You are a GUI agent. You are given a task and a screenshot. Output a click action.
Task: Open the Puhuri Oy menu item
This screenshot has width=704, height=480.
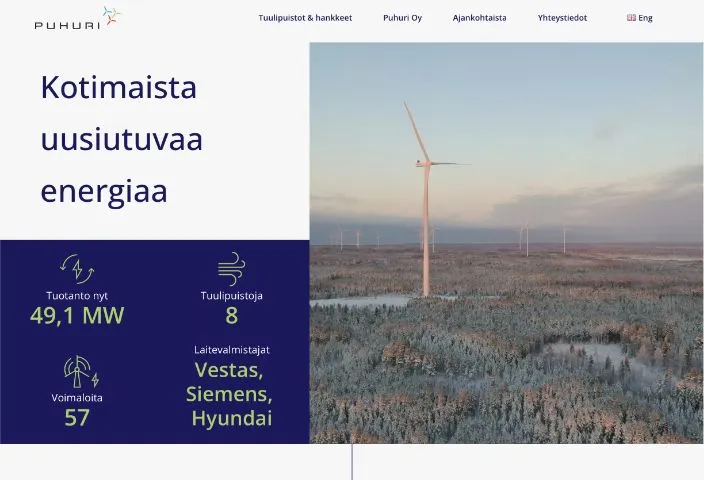point(402,18)
